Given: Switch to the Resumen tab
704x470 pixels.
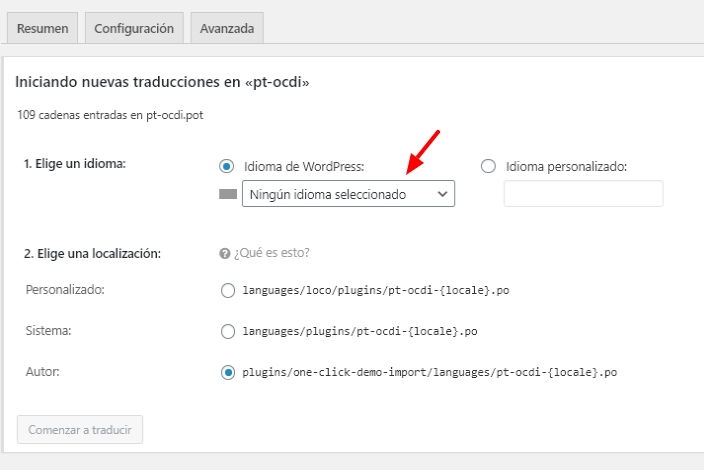Looking at the screenshot, I should 43,28.
